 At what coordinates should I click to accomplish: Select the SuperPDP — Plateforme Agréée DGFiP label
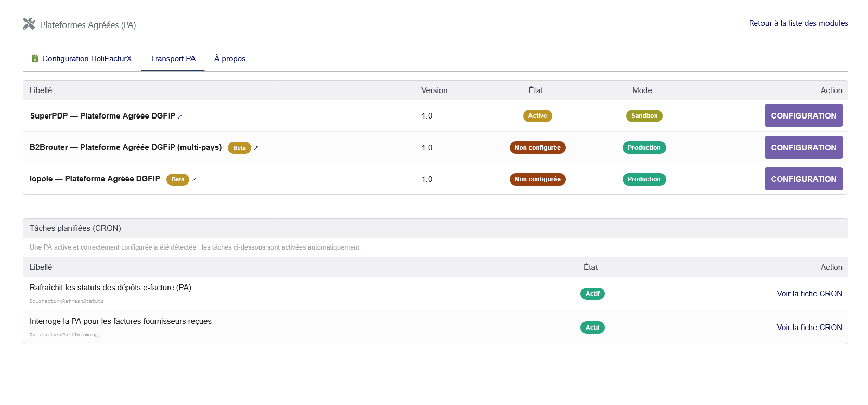102,116
